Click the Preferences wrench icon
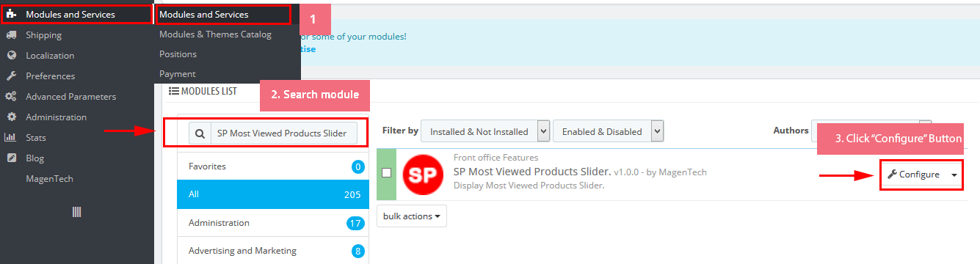Screen dimensions: 980x264 tap(11, 76)
